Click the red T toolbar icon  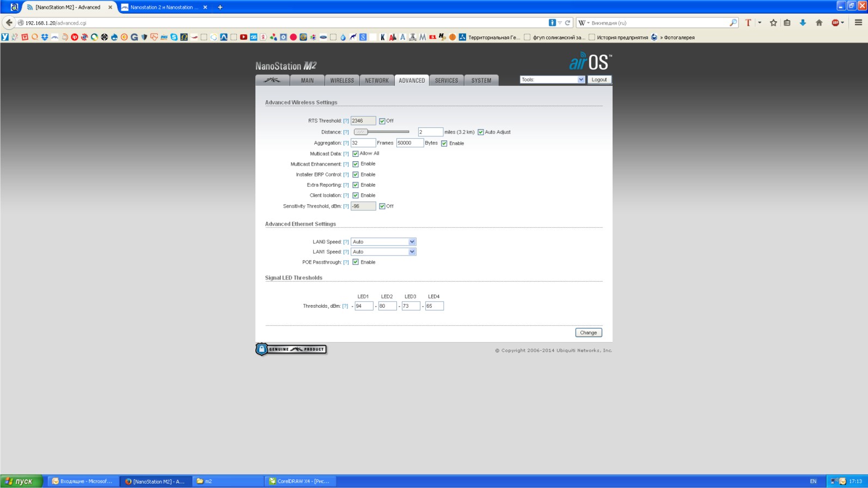tap(748, 23)
